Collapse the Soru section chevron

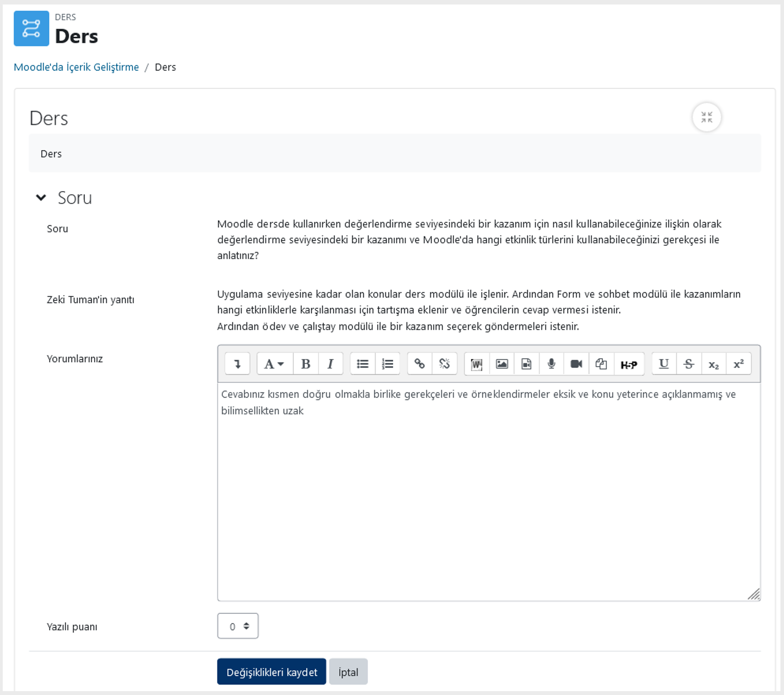tap(41, 197)
